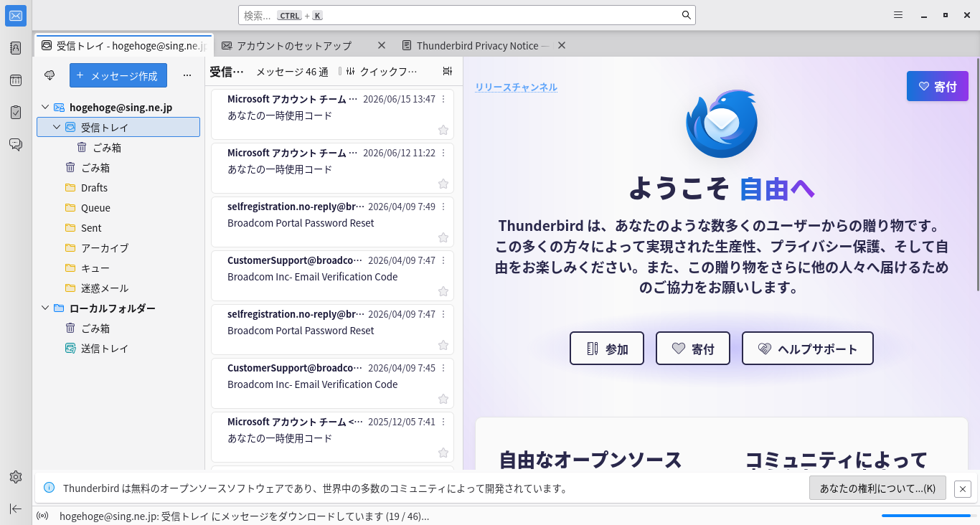This screenshot has height=525, width=980.
Task: Click the ヘルプサポート button
Action: (x=808, y=349)
